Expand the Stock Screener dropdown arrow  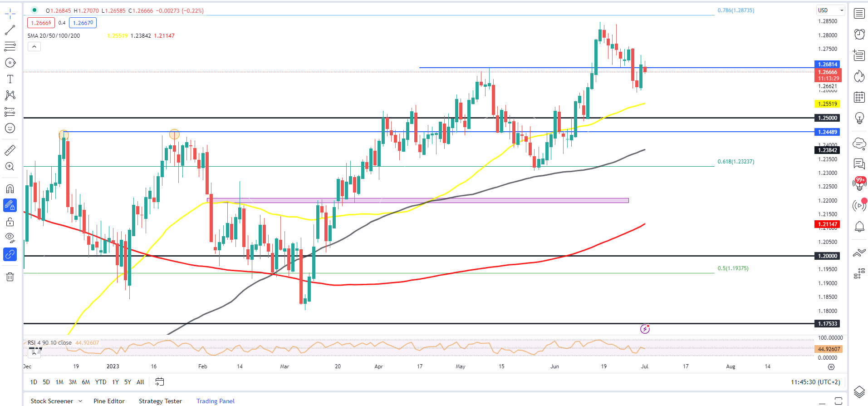(x=80, y=401)
